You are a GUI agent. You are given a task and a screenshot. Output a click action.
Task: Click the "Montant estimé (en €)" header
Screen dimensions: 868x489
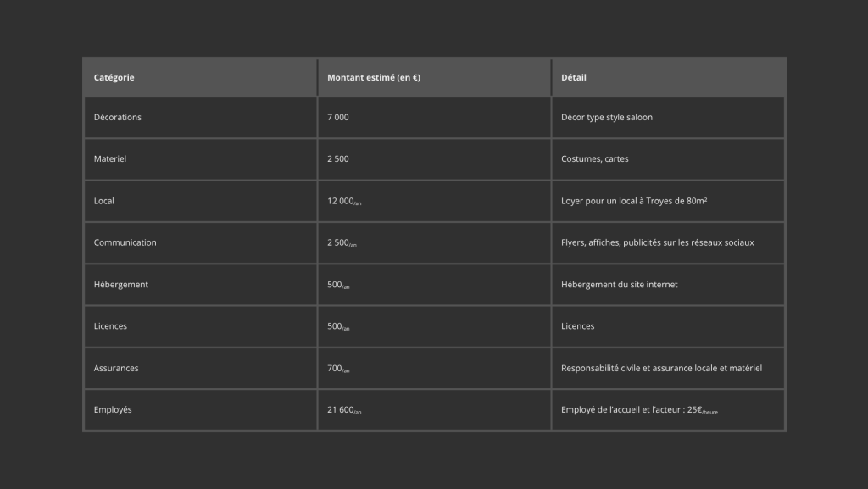(x=374, y=77)
